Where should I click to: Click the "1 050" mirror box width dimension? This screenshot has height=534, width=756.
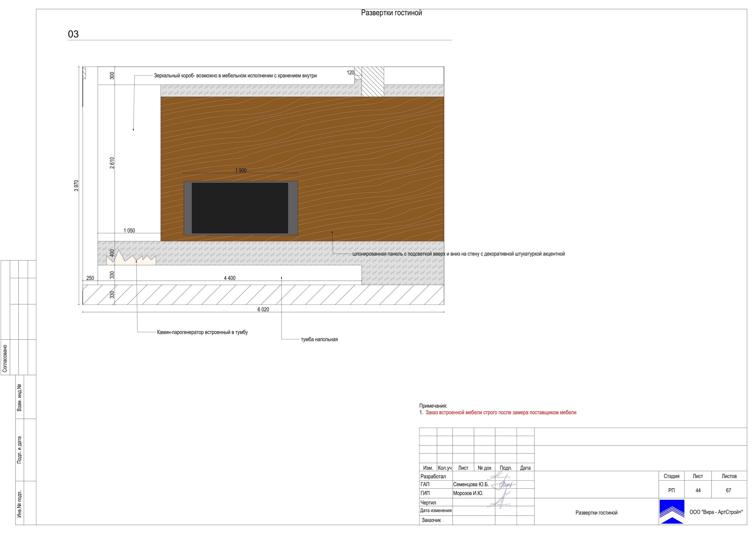coord(129,231)
